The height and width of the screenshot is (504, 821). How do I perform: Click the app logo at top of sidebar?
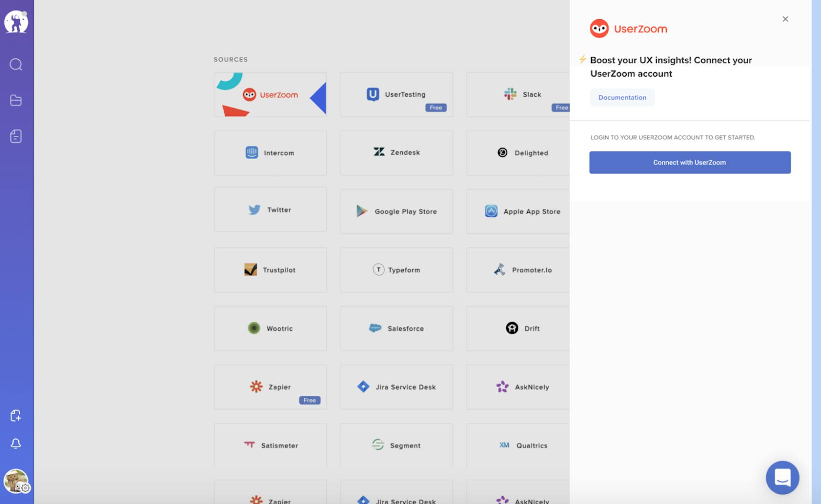16,21
